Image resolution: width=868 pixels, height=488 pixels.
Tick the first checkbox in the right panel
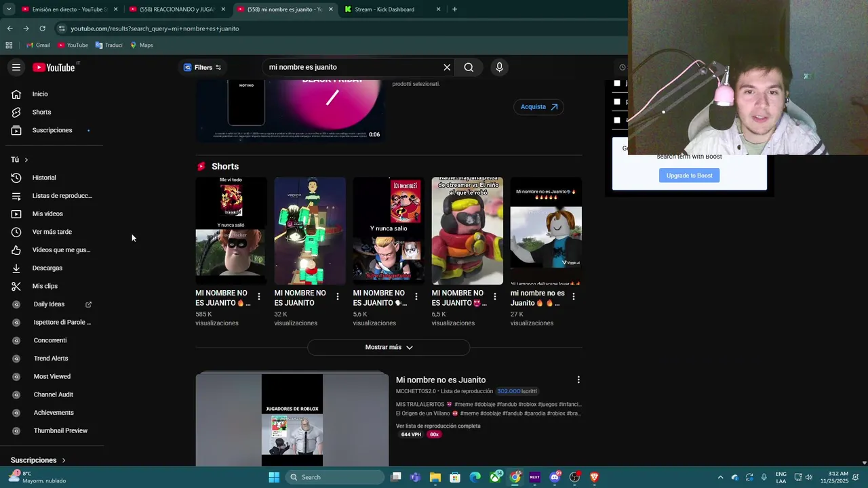(x=617, y=83)
